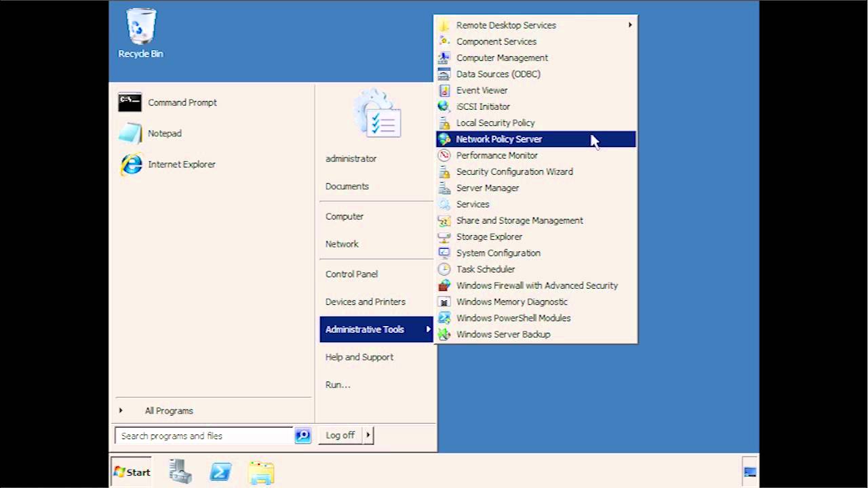Select the Storage Explorer label
Viewport: 868px width, 488px height.
tap(490, 237)
